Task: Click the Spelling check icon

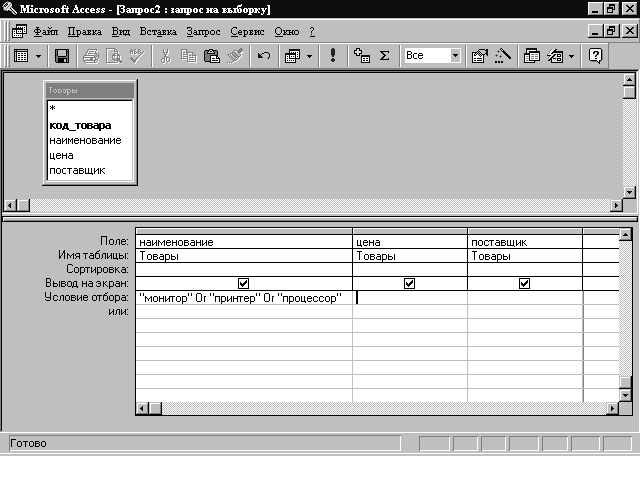Action: click(137, 56)
